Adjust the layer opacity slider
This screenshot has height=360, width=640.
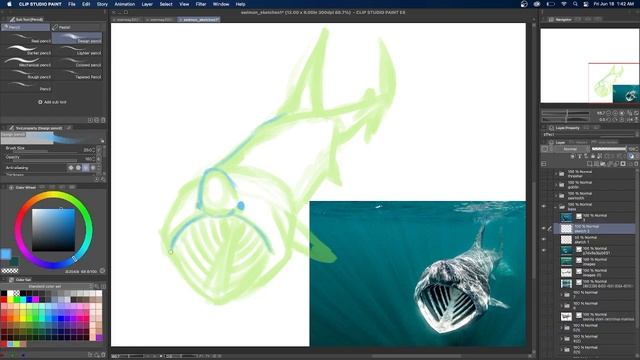[x=609, y=149]
